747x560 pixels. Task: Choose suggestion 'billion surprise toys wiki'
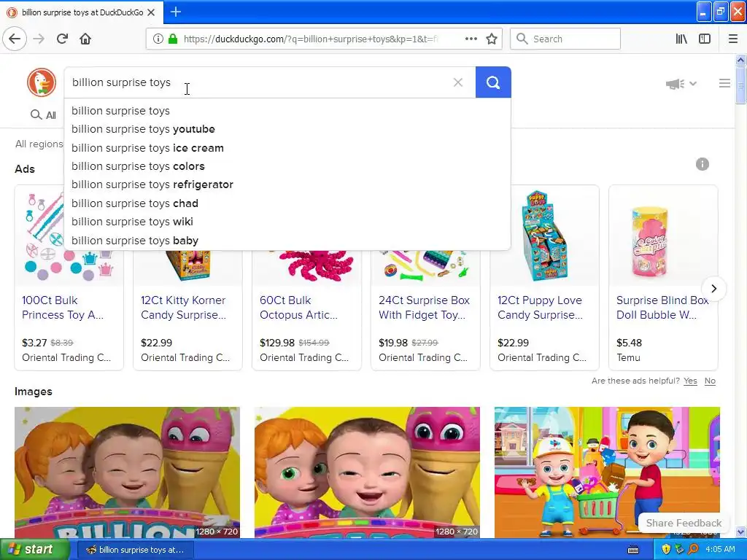coord(287,222)
